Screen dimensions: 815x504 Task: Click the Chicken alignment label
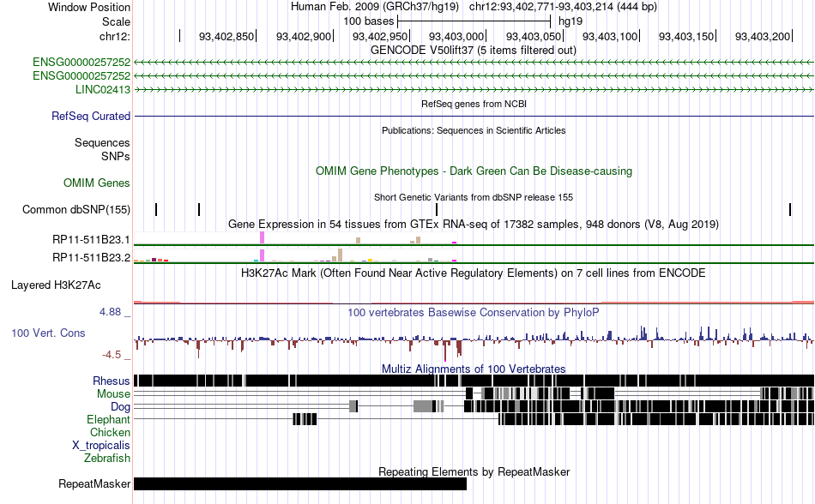click(x=110, y=432)
